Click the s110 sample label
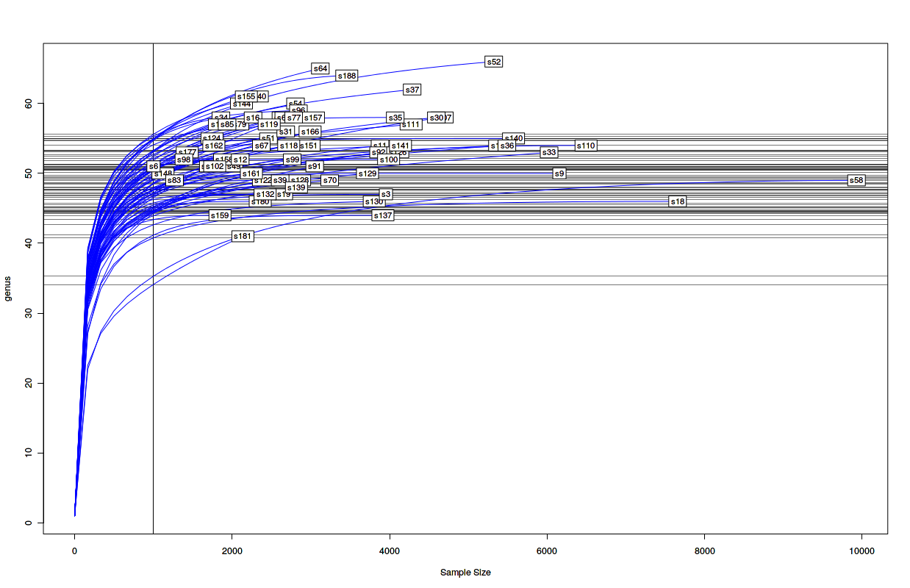Viewport: 910px width, 588px height. (585, 146)
